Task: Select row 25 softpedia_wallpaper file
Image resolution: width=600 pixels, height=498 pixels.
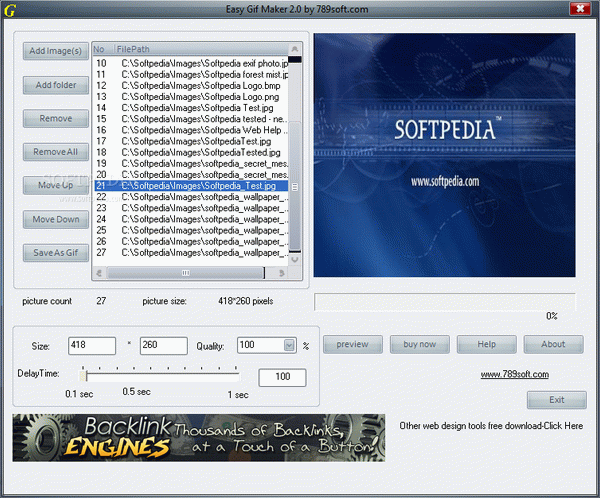Action: click(x=191, y=230)
